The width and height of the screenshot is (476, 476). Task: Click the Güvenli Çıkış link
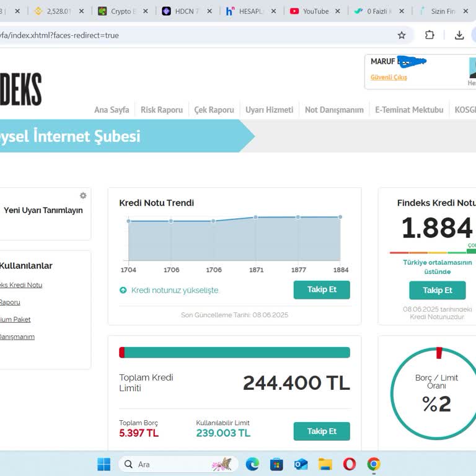pyautogui.click(x=389, y=77)
